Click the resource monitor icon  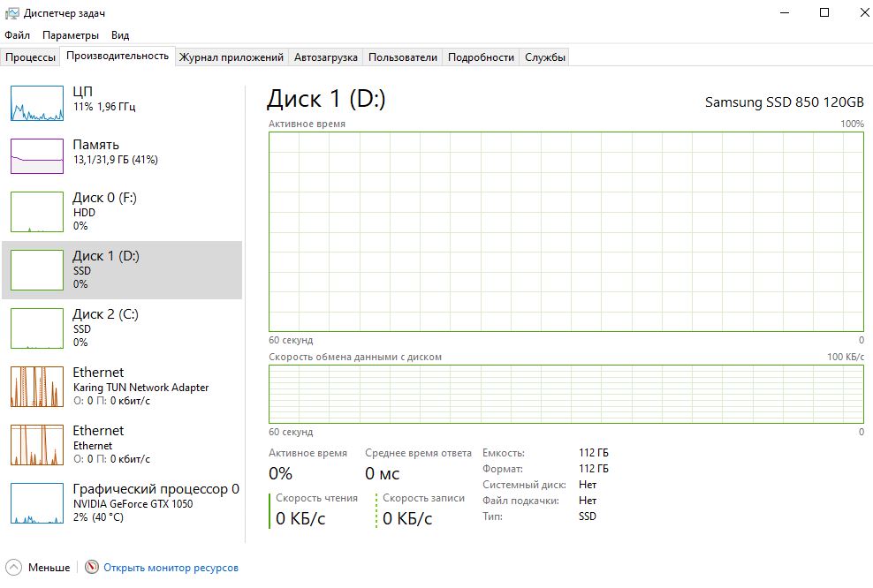92,568
